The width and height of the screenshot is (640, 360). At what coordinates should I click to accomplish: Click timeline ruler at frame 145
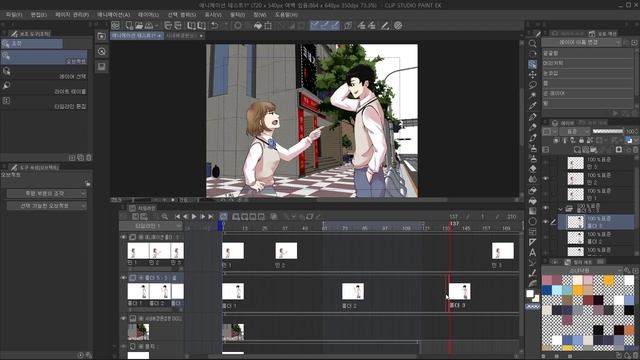466,228
